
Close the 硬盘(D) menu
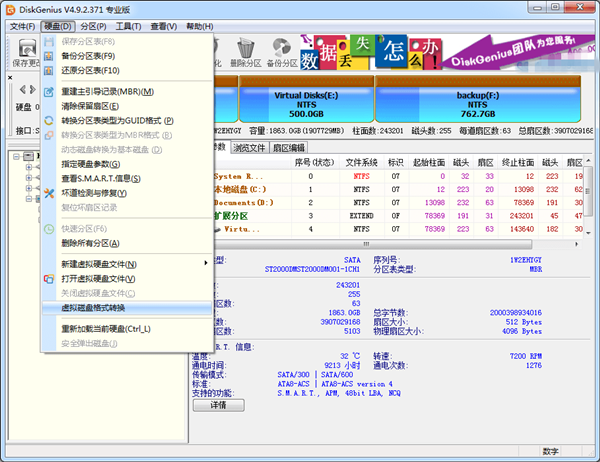[58, 26]
